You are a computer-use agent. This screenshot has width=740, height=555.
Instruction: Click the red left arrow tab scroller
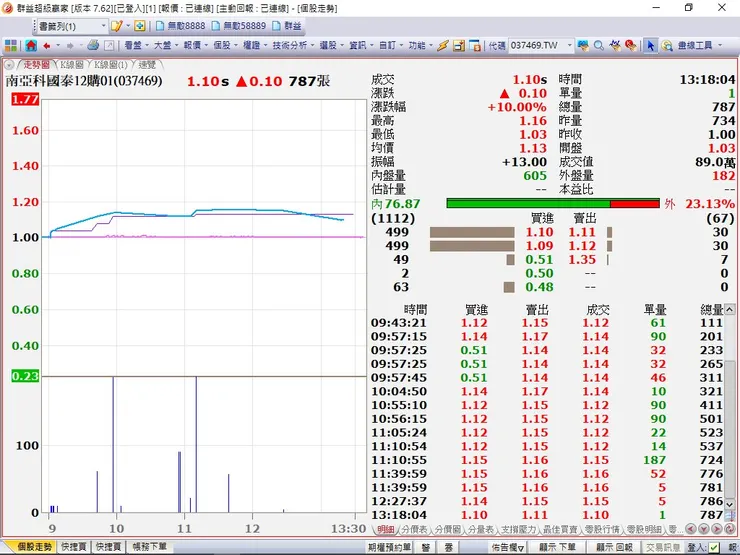coord(691,529)
